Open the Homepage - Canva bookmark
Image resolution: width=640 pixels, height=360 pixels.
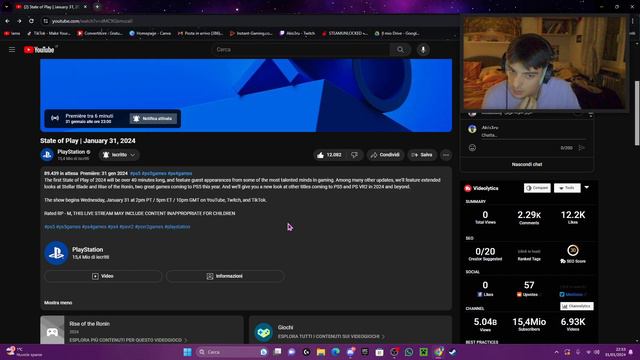coord(150,33)
